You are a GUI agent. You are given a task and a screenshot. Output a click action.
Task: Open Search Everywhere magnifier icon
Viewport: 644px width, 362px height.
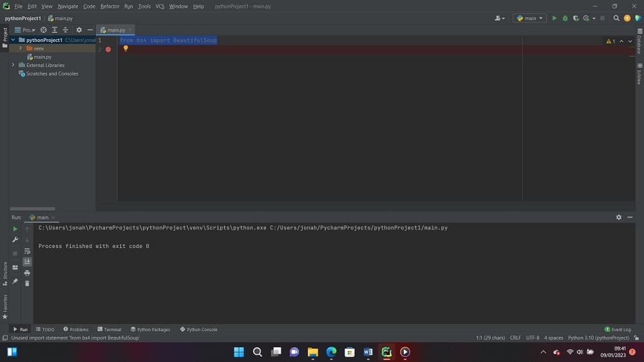tap(616, 18)
